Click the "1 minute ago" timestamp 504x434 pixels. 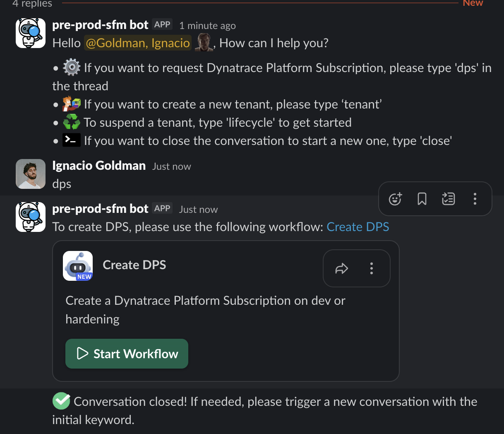pyautogui.click(x=207, y=26)
